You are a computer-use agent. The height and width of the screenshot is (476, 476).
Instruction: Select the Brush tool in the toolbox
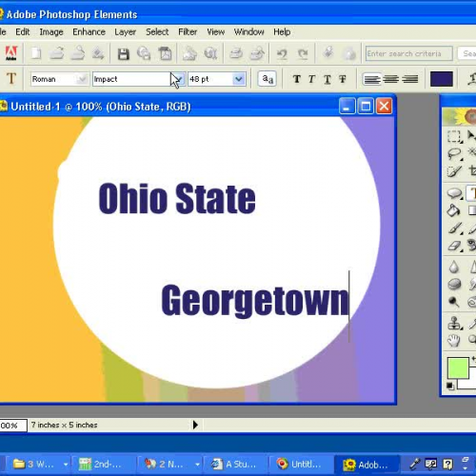point(455,228)
